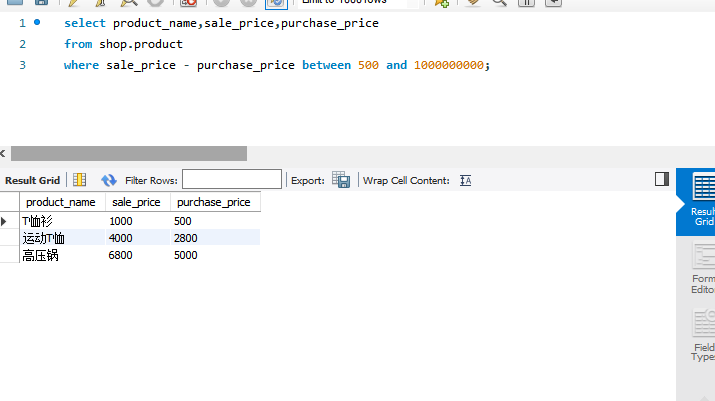Select the cell containing 运动T恤

tap(63, 238)
